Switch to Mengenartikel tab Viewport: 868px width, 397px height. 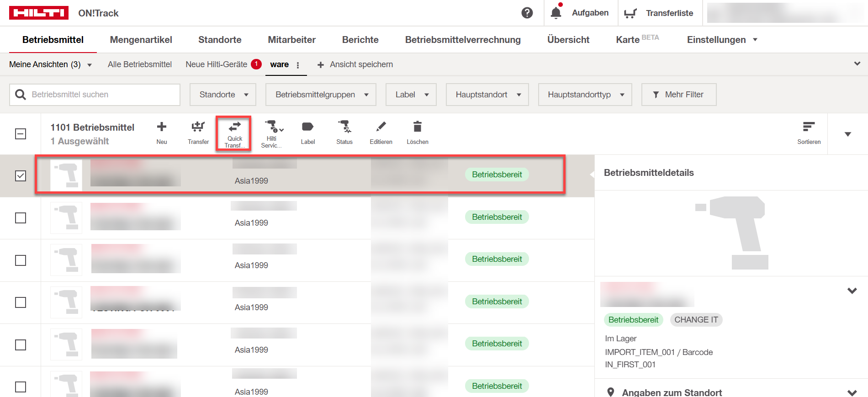(141, 40)
